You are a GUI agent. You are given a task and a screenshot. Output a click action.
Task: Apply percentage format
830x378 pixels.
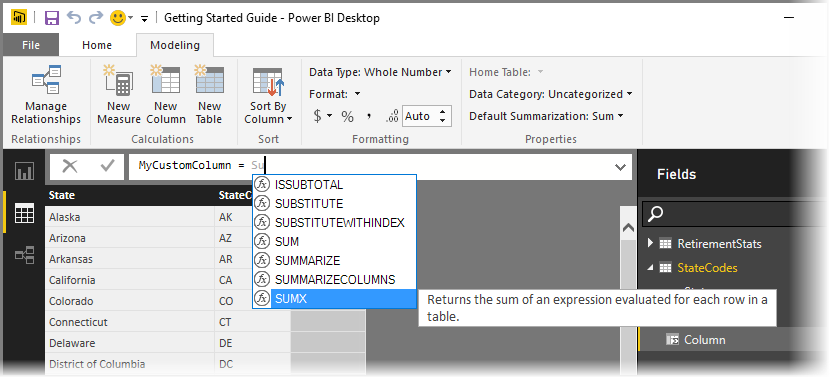point(347,116)
